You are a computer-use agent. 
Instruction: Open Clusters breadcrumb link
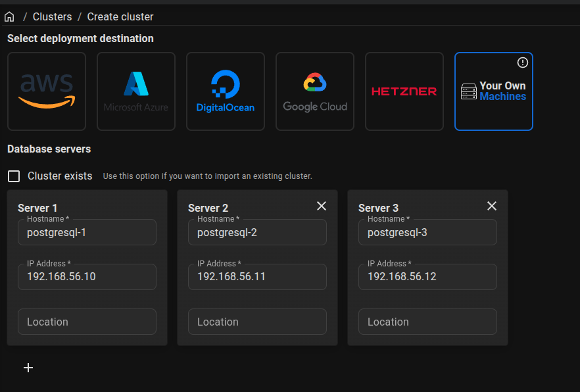pos(52,16)
